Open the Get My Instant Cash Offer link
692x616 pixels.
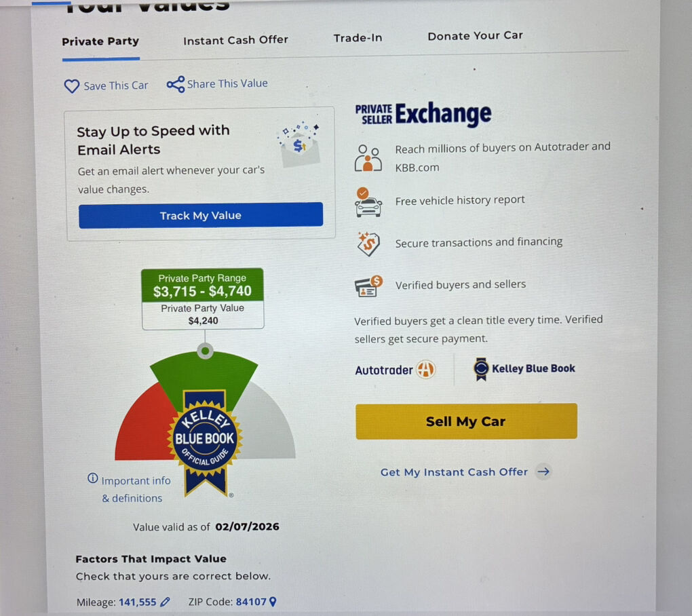pyautogui.click(x=454, y=472)
